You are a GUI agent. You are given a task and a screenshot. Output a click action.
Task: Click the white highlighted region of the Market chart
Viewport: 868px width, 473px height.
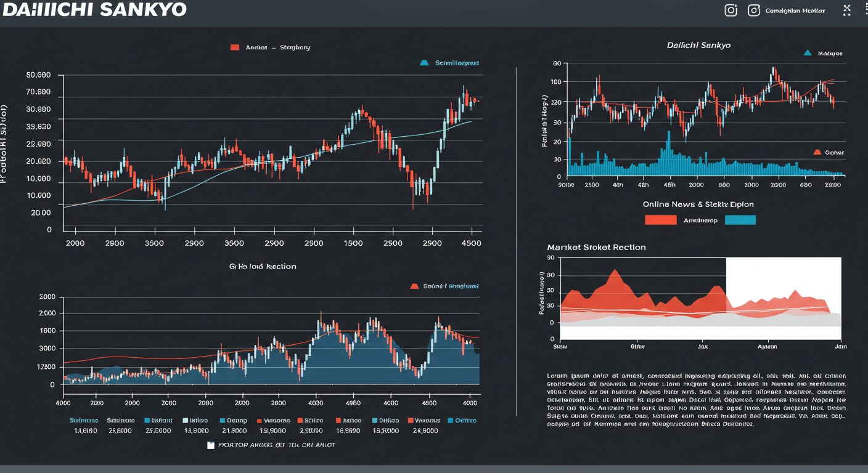784,298
